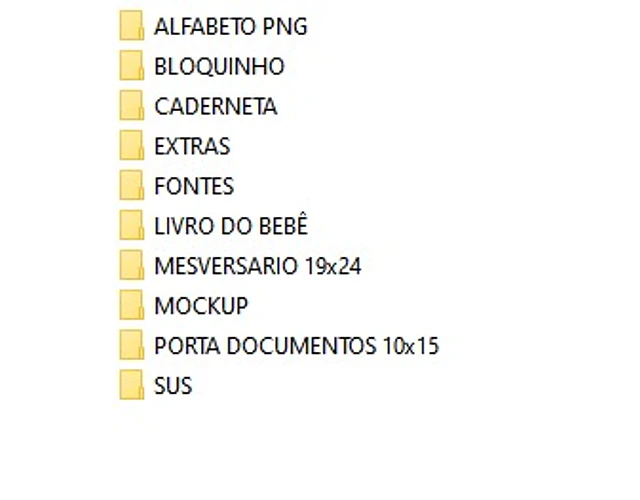Select the FONTES folder icon
The height and width of the screenshot is (500, 640).
point(131,185)
